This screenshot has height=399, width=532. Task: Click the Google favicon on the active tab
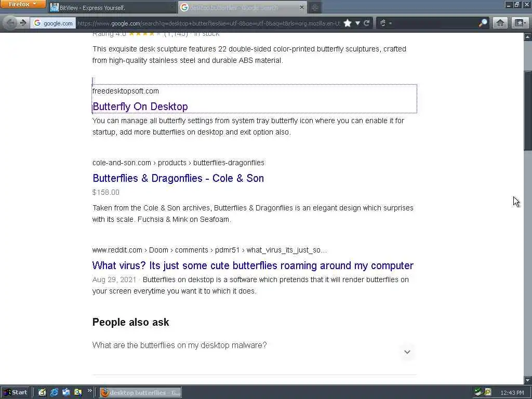pyautogui.click(x=184, y=7)
